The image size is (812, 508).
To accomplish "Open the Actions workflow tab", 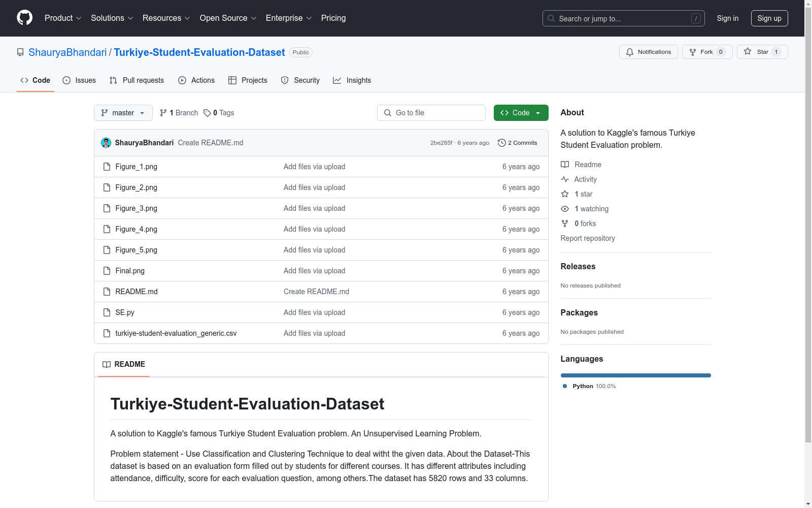I will [196, 80].
